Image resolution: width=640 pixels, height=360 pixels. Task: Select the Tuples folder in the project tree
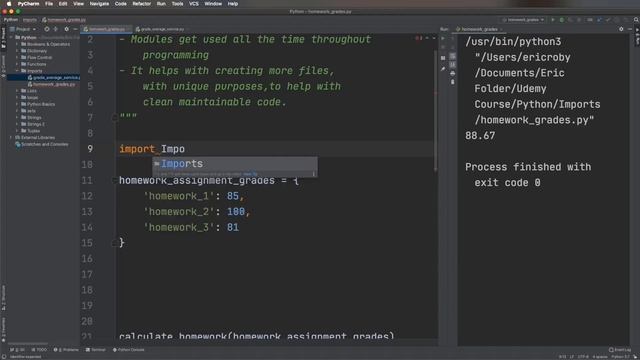31,131
